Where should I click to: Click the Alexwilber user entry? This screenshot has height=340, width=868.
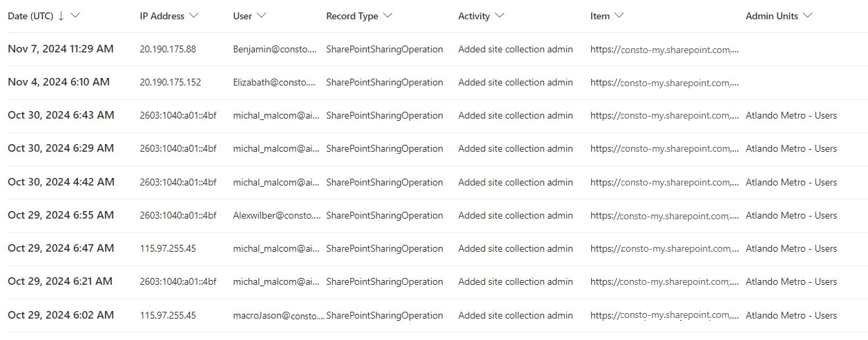point(277,215)
